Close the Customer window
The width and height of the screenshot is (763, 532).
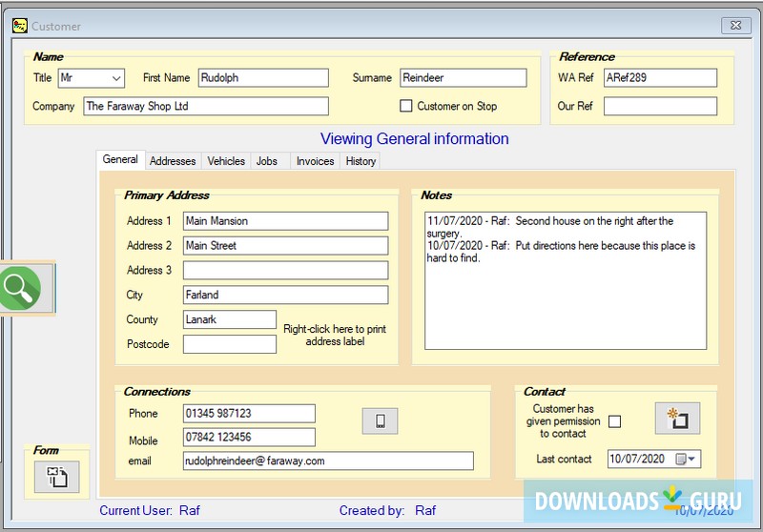click(735, 26)
